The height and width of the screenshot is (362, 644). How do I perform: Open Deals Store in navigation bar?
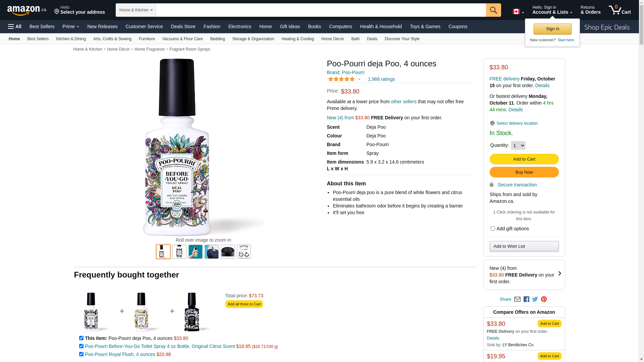coord(183,26)
